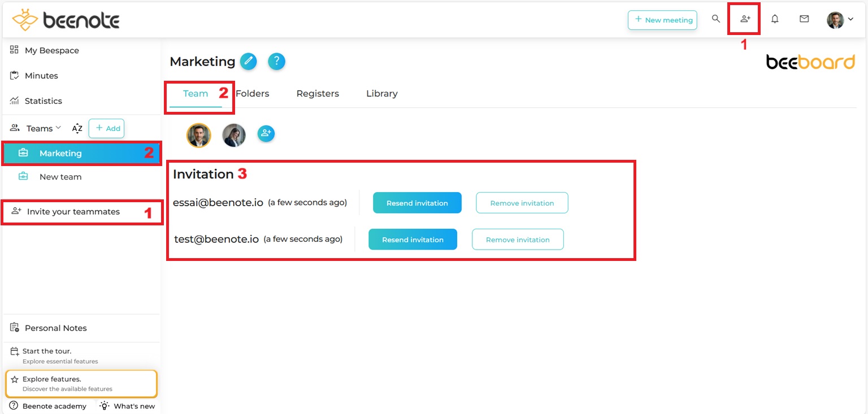
Task: Switch to the Folders tab
Action: (x=252, y=94)
